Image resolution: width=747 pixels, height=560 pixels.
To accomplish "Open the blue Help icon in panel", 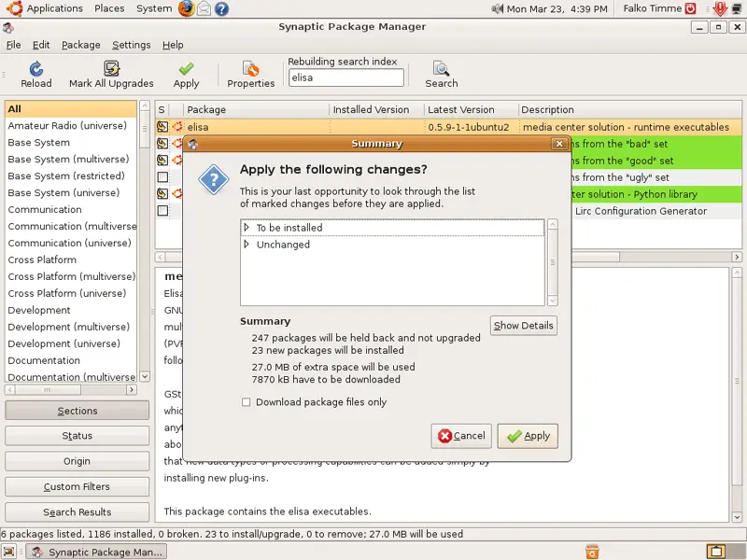I will (x=221, y=8).
